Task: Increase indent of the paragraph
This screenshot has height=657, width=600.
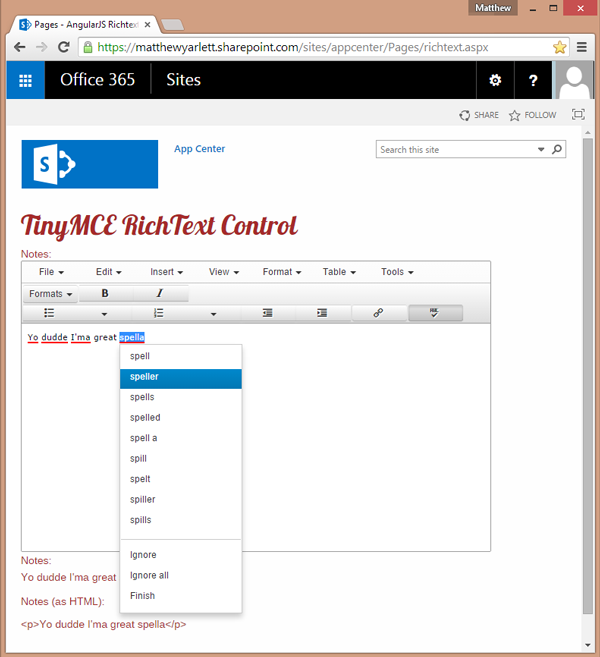Action: pos(322,313)
